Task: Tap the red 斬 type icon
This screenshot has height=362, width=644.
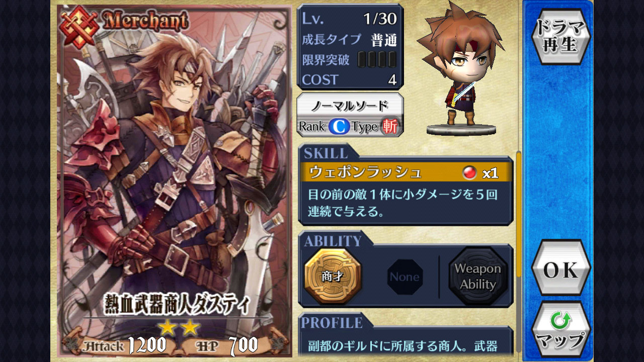Action: 389,126
